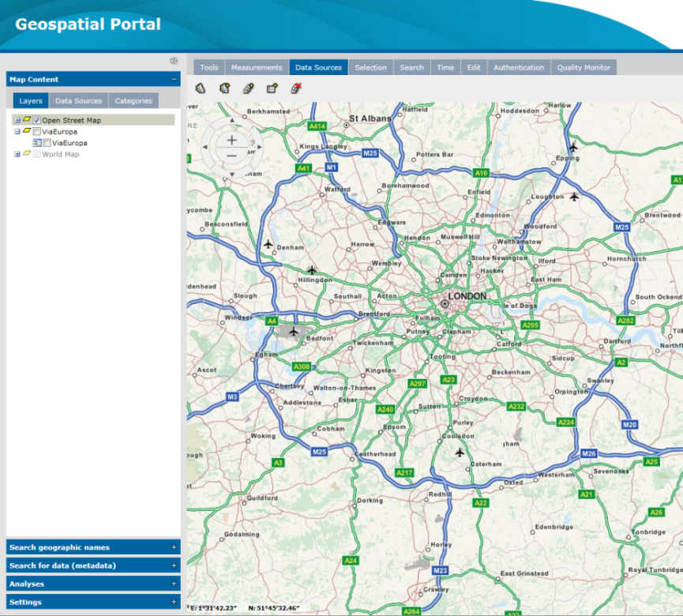Enable the parent ViaEuropa layer group checkbox
This screenshot has height=616, width=683.
point(36,132)
